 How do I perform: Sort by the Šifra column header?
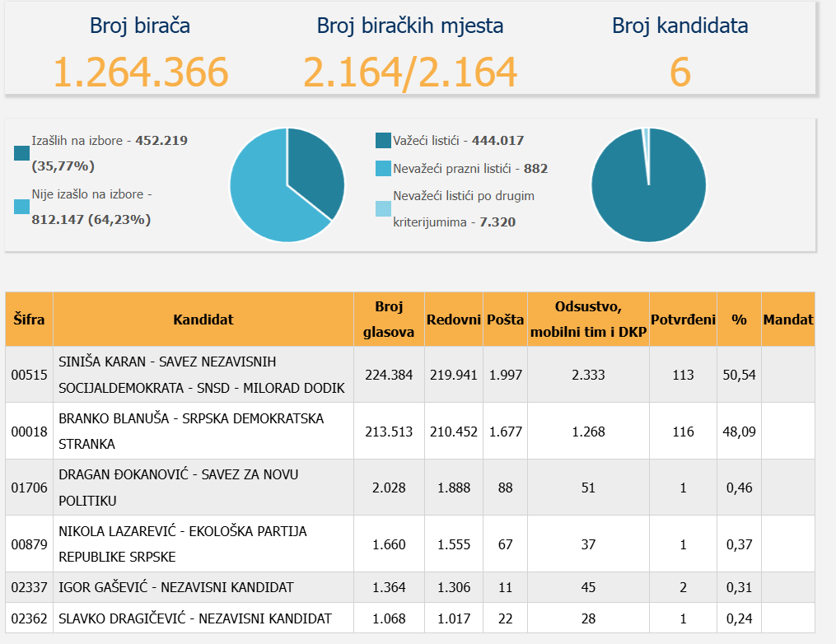click(29, 320)
